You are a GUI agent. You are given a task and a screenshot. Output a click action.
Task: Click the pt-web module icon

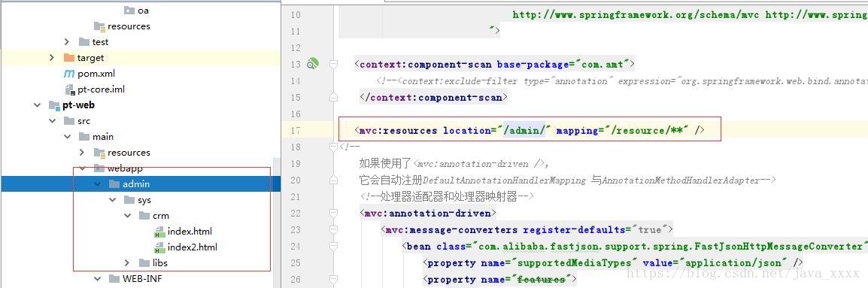pyautogui.click(x=53, y=105)
